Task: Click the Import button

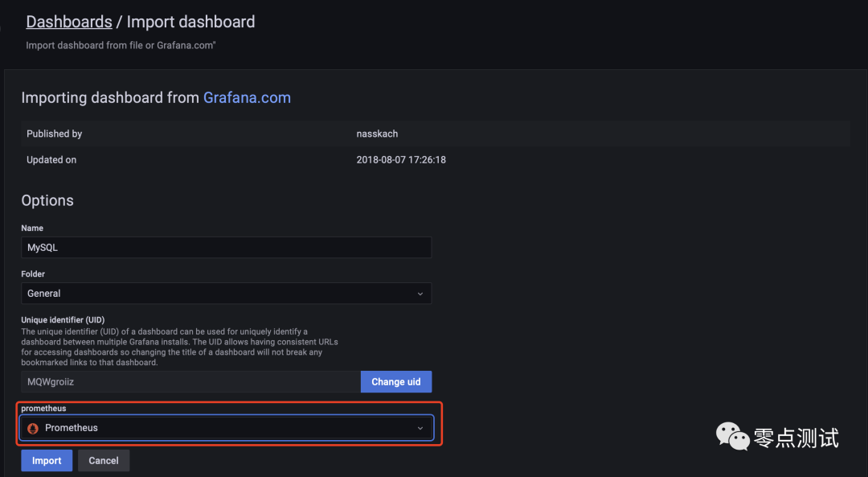Action: click(47, 460)
